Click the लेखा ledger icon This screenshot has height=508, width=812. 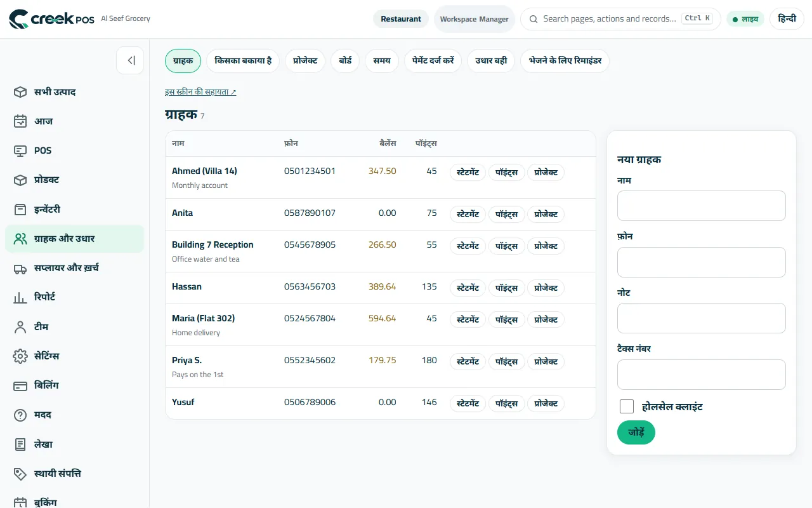(x=20, y=444)
